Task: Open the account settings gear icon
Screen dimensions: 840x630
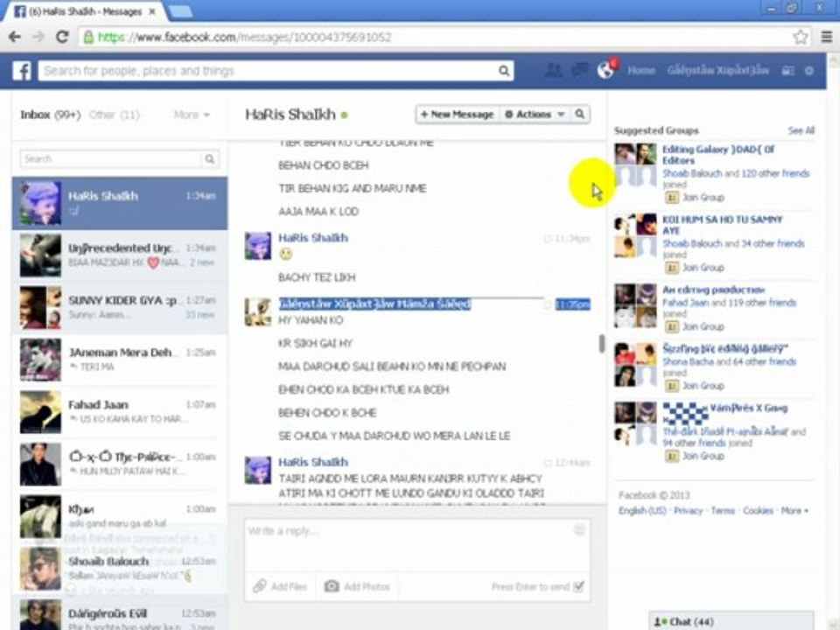Action: [x=808, y=71]
